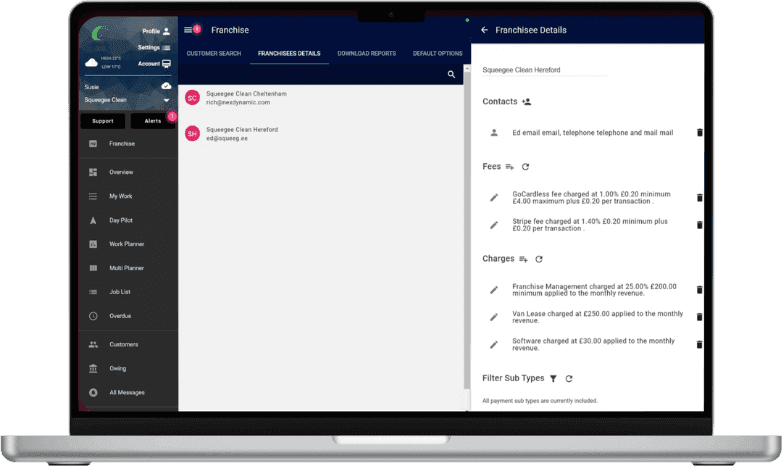Add a new contact with the person-plus icon
783x466 pixels.
[527, 102]
